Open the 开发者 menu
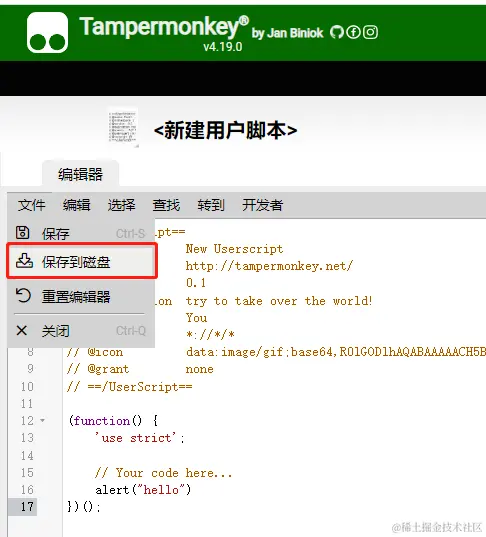The image size is (486, 537). 263,205
